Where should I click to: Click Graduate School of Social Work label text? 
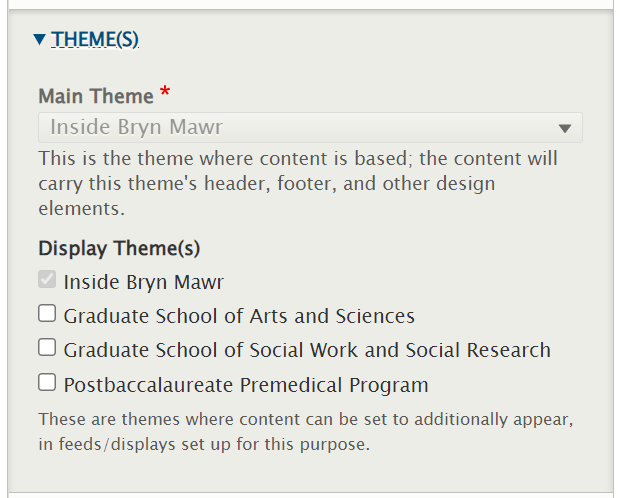click(307, 350)
